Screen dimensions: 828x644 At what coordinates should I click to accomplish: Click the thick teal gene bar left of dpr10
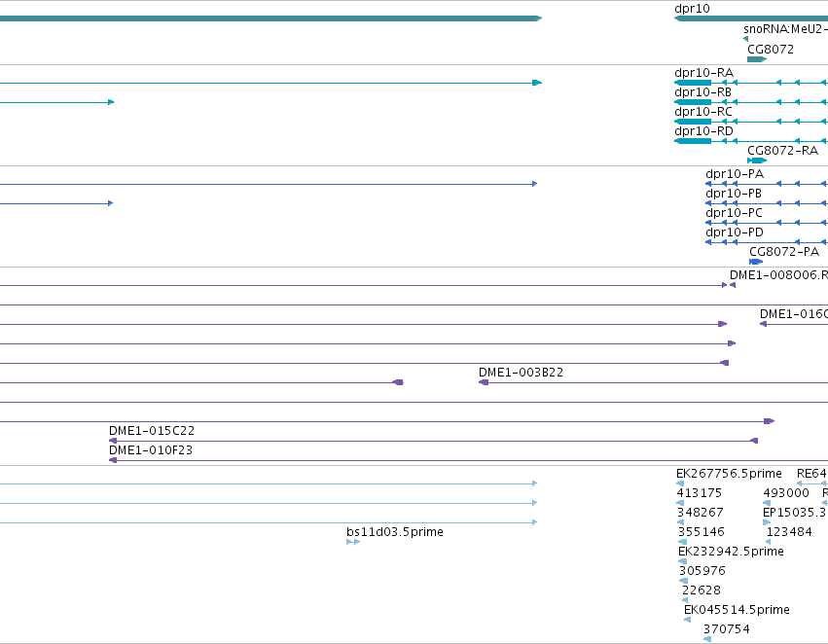270,18
